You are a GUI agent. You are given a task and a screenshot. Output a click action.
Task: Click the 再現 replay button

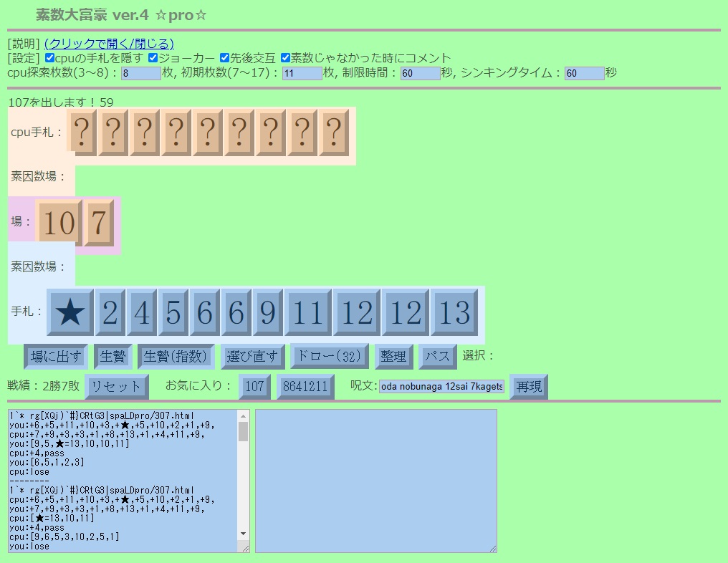point(529,387)
